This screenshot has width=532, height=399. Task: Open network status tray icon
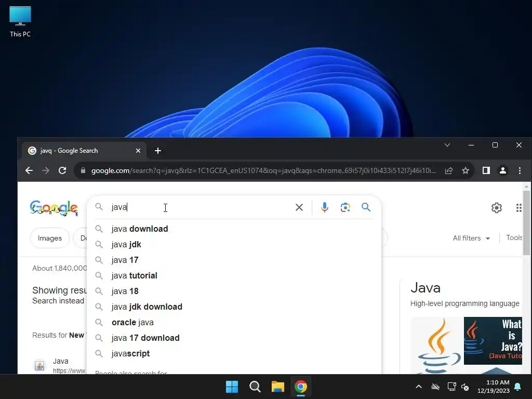pos(451,387)
